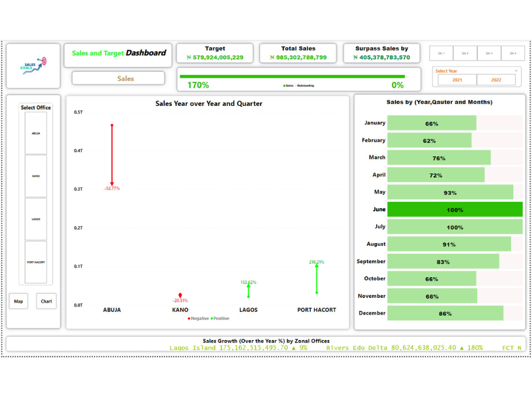Click the Sales tab header
This screenshot has width=532, height=399.
click(x=118, y=78)
